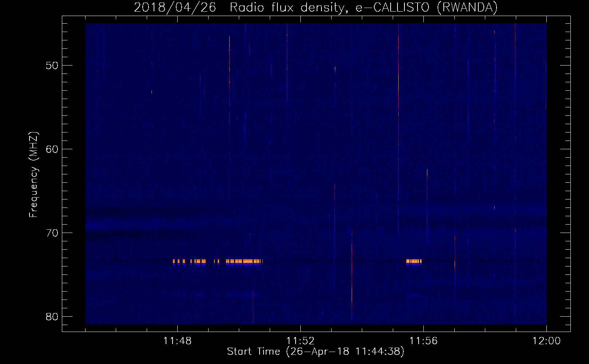Click the short orange emission band before 11:56
This screenshot has width=589, height=364.
[x=414, y=261]
